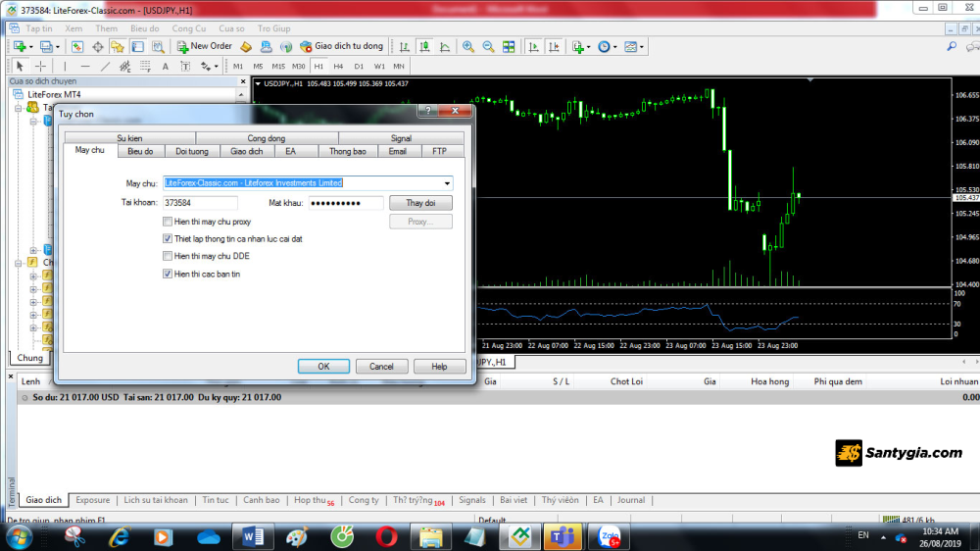Switch to candlestick chart icon

(x=424, y=46)
